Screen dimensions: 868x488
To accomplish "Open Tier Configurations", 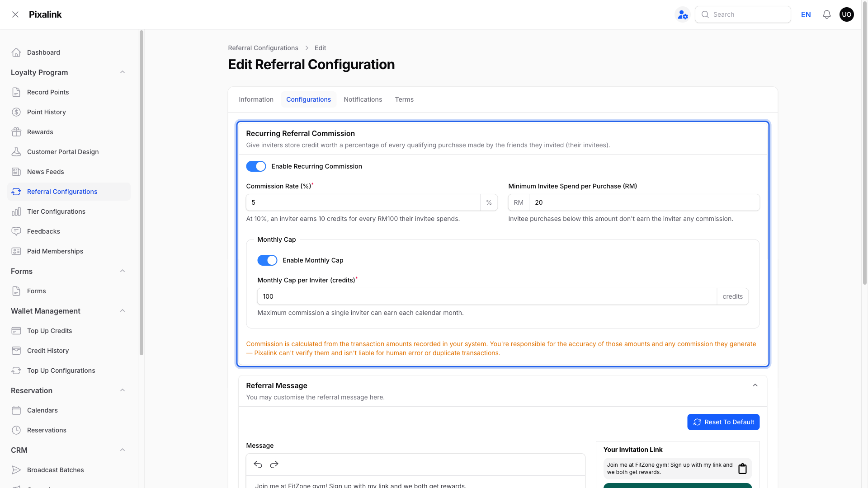I will [69, 211].
